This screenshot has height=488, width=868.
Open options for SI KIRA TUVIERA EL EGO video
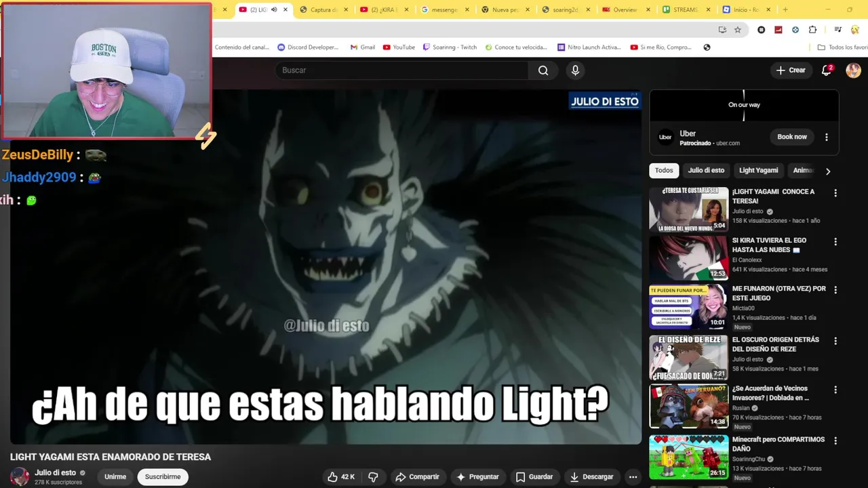coord(835,242)
